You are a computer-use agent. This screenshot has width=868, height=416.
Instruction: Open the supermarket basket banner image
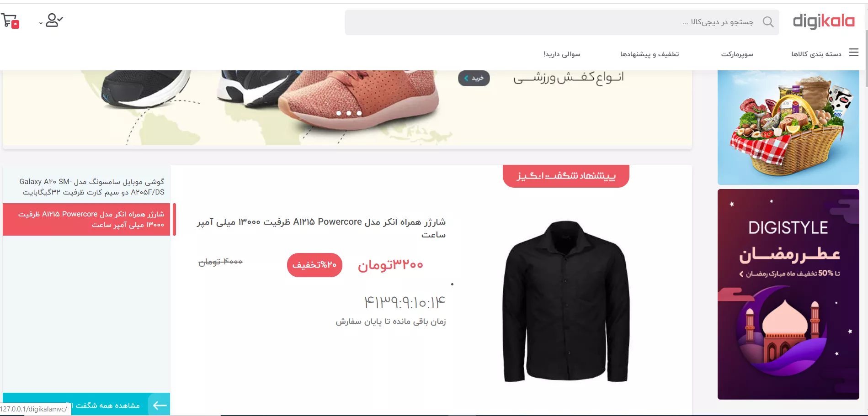point(788,127)
